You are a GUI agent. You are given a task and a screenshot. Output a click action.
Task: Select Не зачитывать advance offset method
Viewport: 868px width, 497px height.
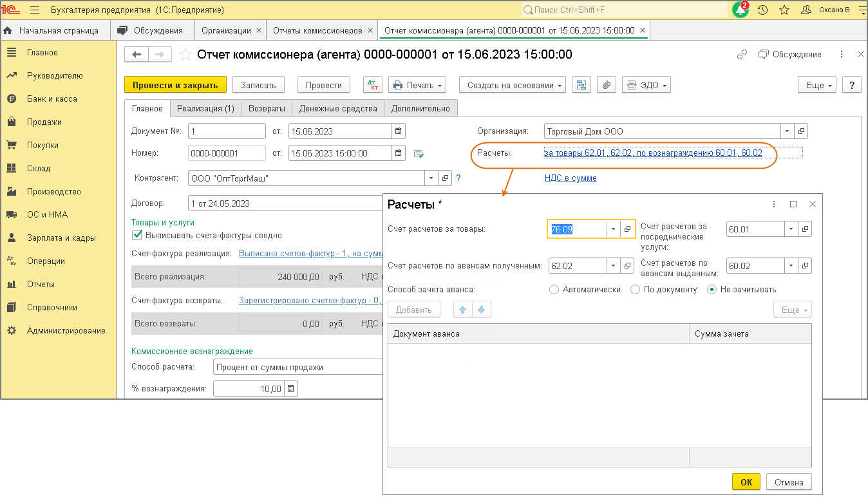coord(712,290)
